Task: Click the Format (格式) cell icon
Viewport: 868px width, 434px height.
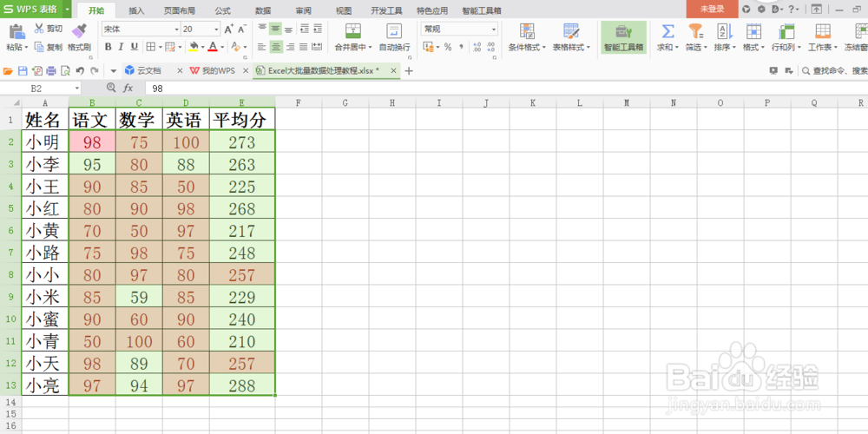Action: coord(753,31)
